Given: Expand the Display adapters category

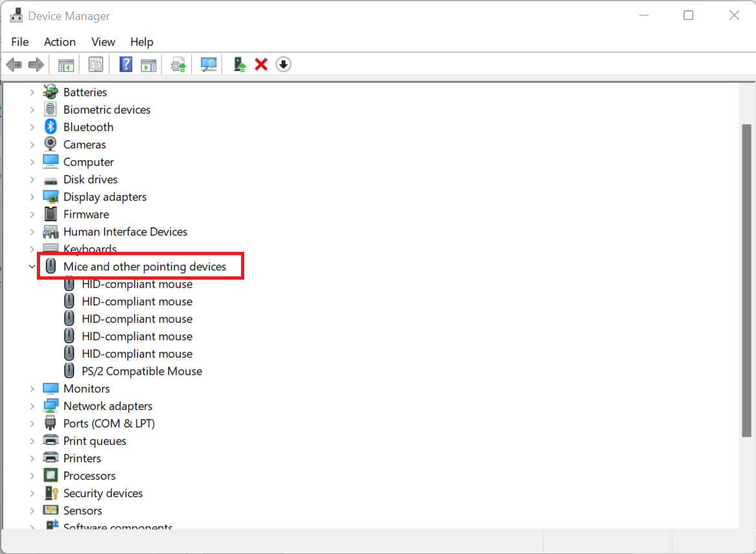Looking at the screenshot, I should click(x=32, y=197).
